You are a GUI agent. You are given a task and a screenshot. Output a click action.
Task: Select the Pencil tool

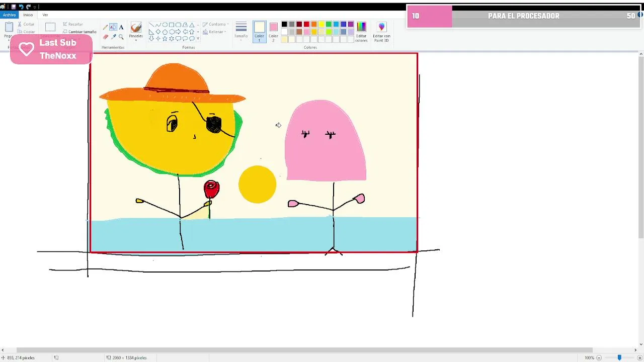pos(105,27)
